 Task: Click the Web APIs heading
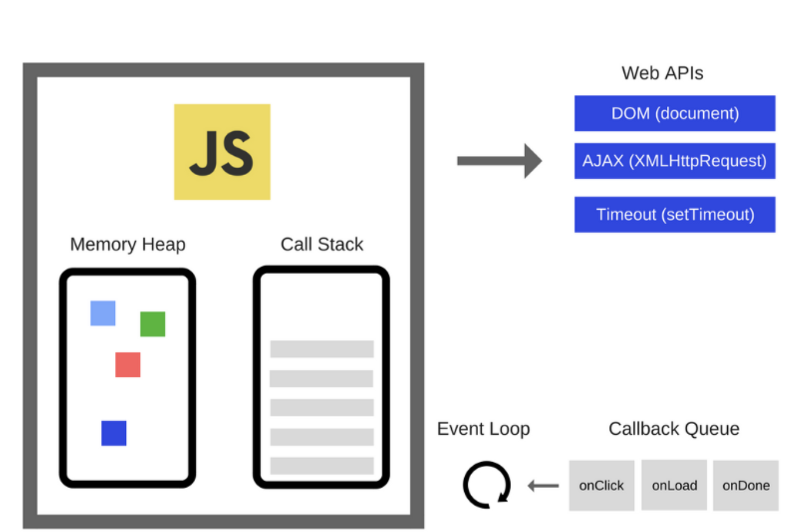coord(662,73)
